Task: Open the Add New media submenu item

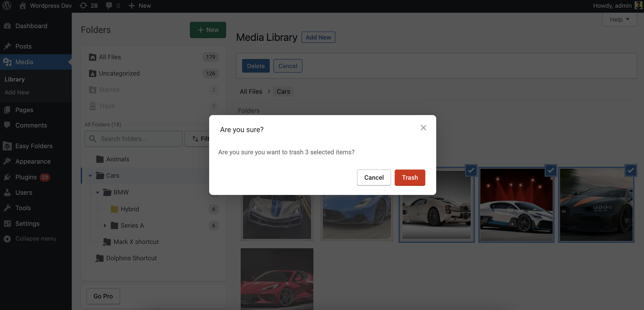Action: [17, 92]
